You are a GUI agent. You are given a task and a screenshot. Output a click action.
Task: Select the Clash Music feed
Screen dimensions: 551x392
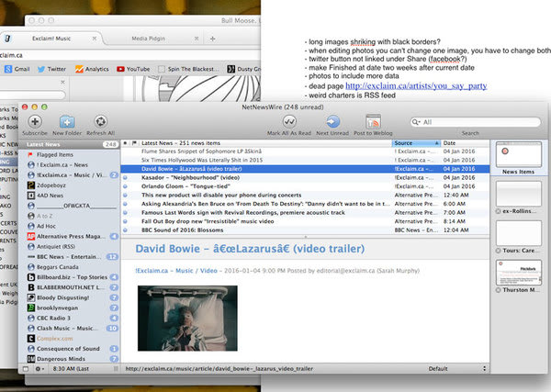(69, 328)
